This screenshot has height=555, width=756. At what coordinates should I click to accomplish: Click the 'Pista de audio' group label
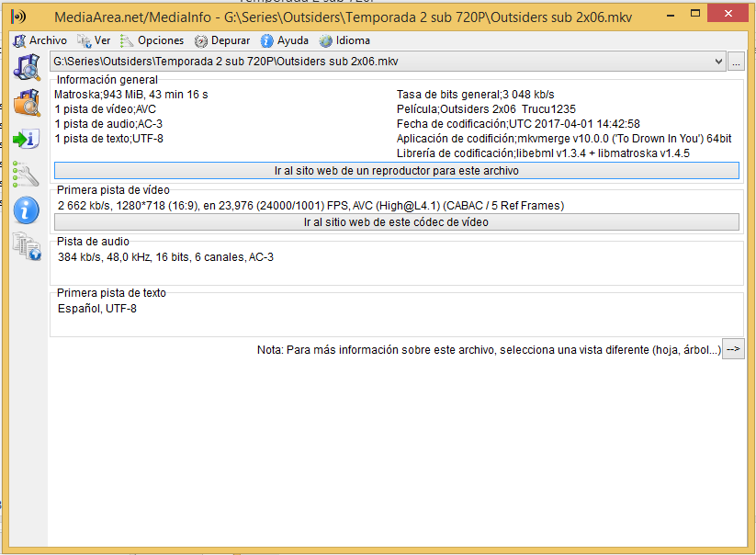click(93, 242)
